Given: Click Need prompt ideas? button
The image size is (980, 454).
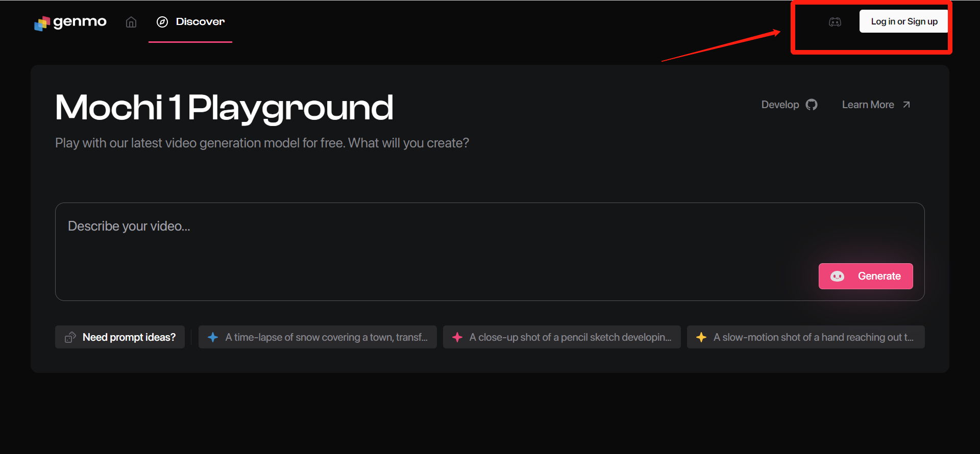Looking at the screenshot, I should point(120,337).
